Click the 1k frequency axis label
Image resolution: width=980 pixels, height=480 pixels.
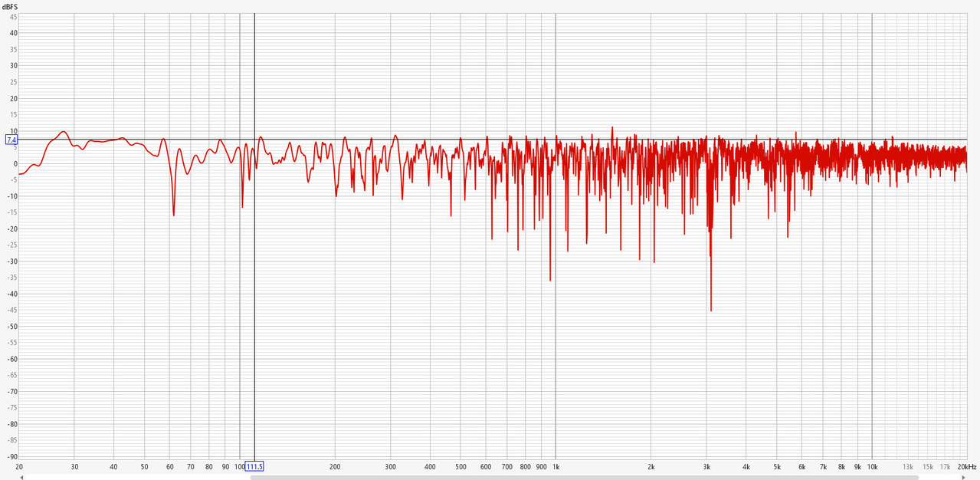[x=556, y=466]
